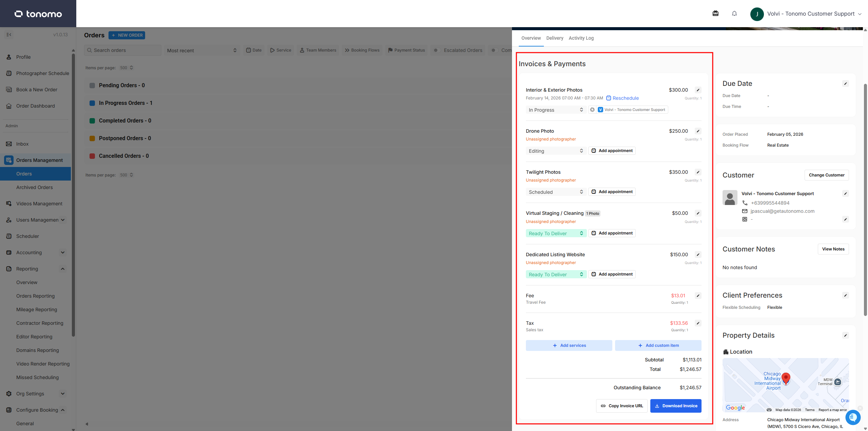Edit the Virtual Staging / Cleaning item
Viewport: 868px width, 431px height.
pos(698,213)
